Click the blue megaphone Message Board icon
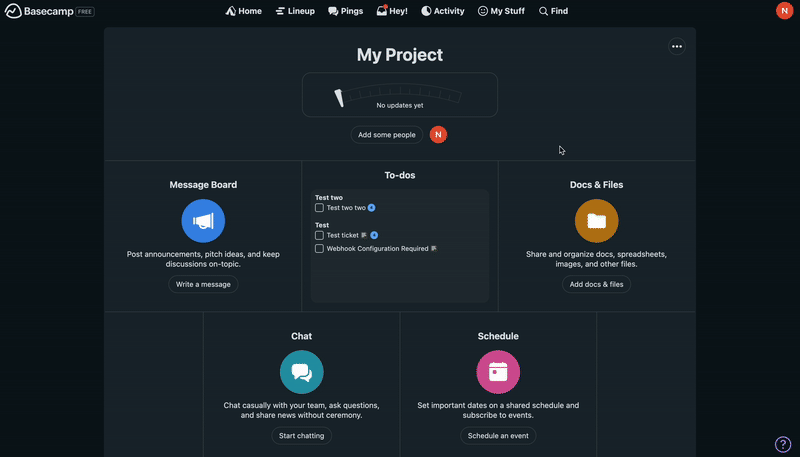Image resolution: width=800 pixels, height=457 pixels. [x=203, y=221]
